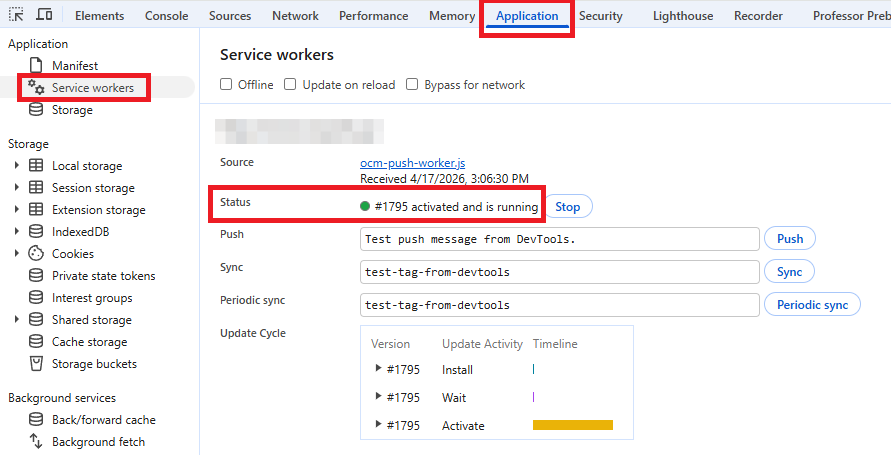Open the Lighthouse tab
891x455 pixels.
(683, 16)
